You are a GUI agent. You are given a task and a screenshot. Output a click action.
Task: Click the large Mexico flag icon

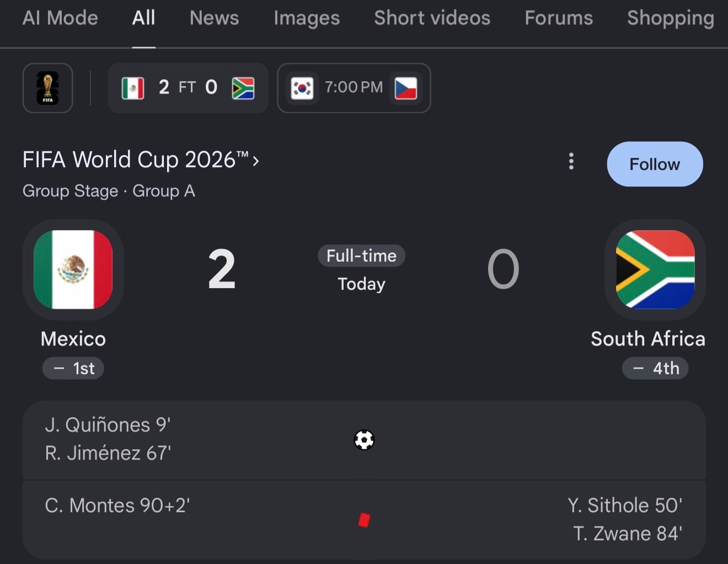point(73,269)
